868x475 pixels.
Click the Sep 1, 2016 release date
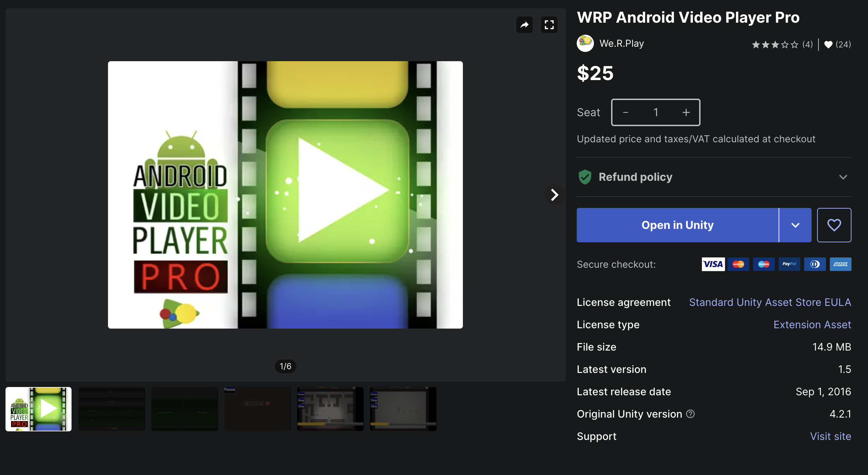824,392
